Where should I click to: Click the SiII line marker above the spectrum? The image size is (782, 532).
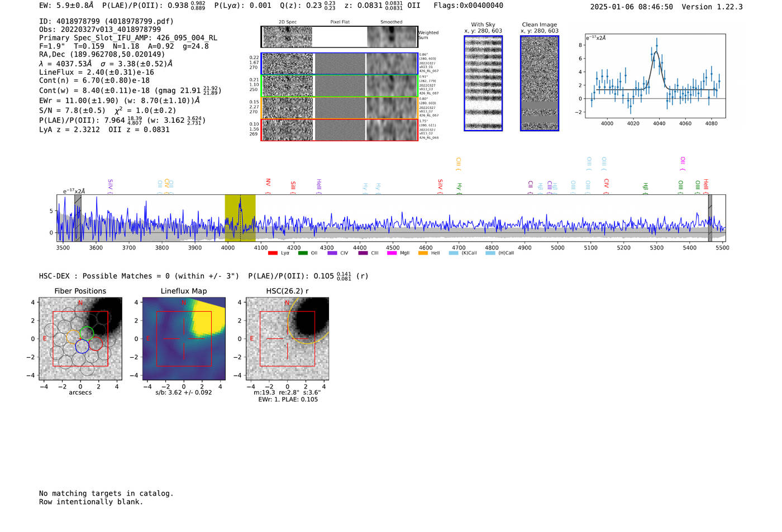pos(293,186)
